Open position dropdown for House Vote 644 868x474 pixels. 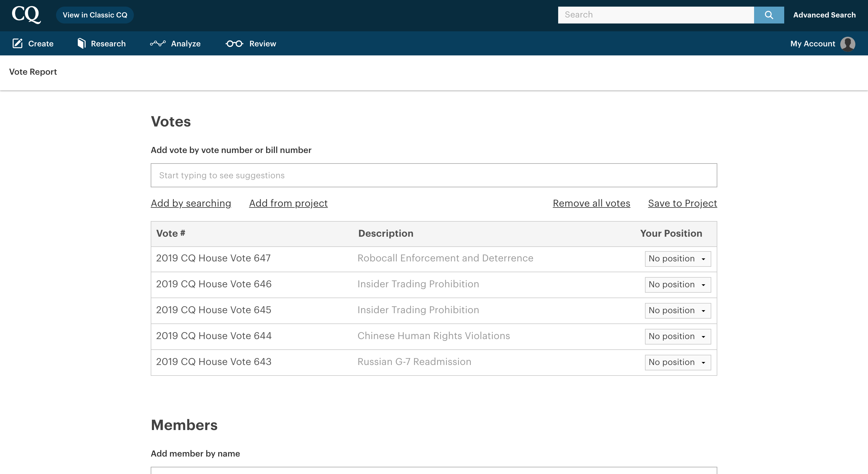(678, 336)
